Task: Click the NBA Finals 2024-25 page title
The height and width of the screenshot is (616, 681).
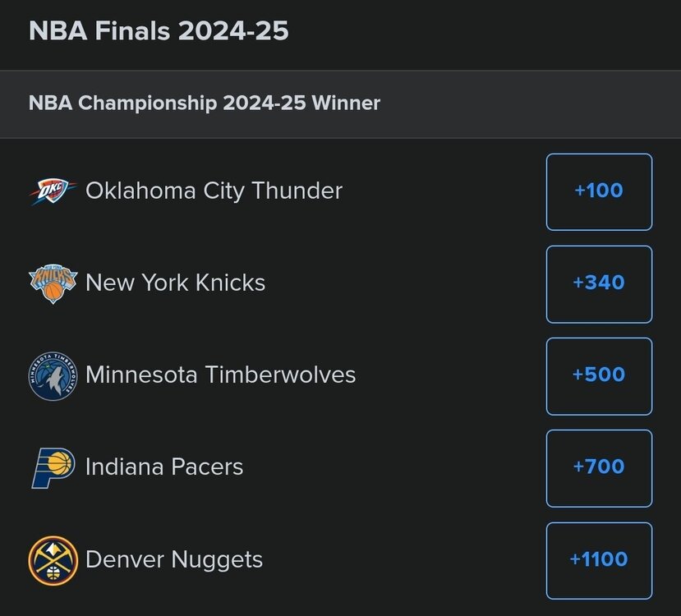Action: pyautogui.click(x=159, y=31)
